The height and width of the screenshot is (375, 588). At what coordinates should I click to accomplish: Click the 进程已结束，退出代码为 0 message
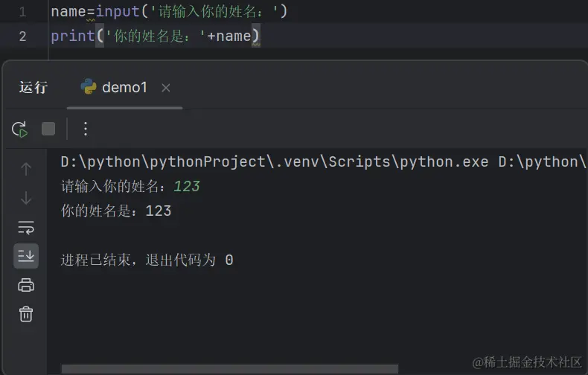(147, 260)
